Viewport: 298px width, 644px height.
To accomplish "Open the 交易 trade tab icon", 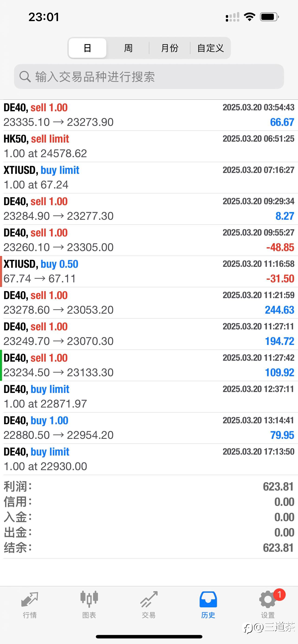I will pos(149,599).
